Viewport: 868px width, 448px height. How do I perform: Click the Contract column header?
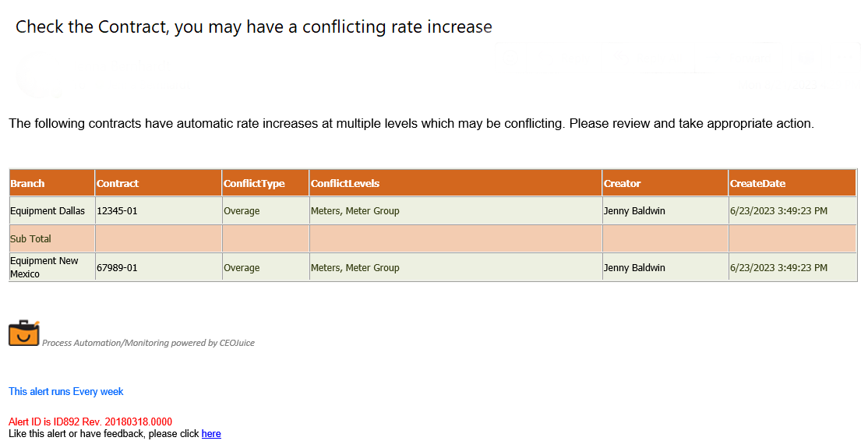click(x=118, y=184)
